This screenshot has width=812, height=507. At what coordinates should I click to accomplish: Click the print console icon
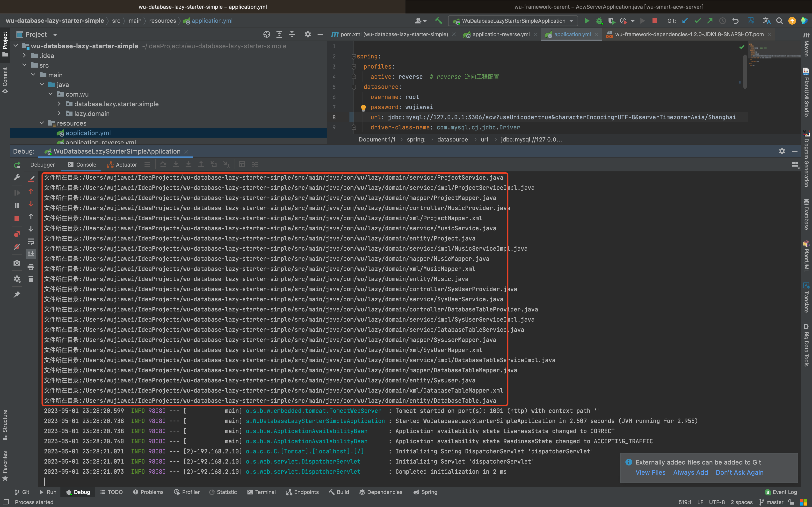31,267
